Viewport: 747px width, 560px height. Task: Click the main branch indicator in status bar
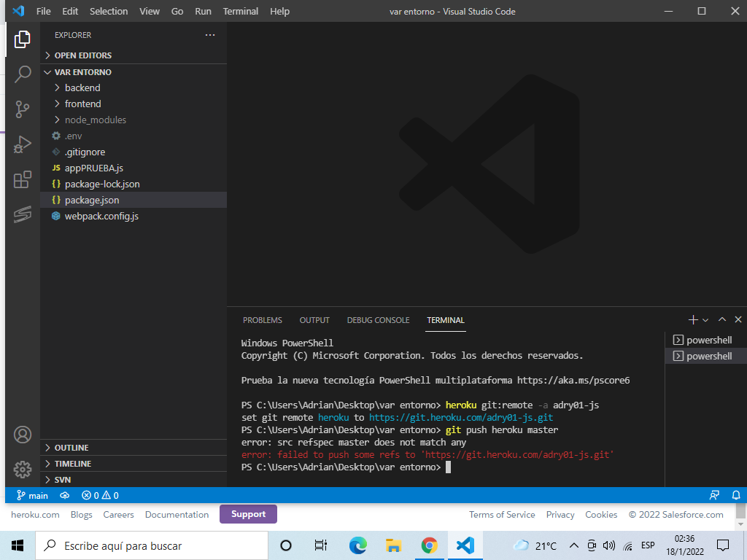pyautogui.click(x=32, y=496)
